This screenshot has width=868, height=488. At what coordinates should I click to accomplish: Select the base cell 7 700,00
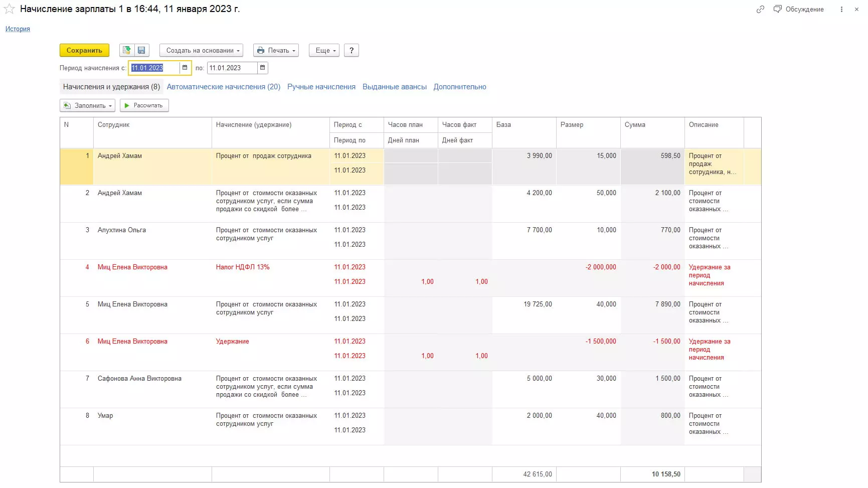(x=524, y=241)
